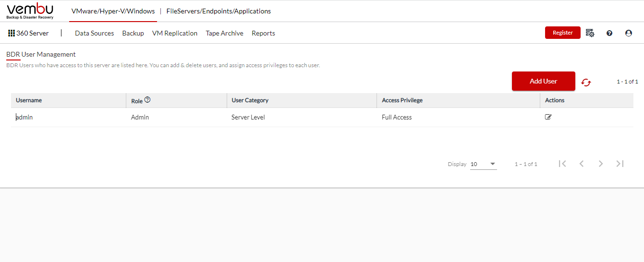
Task: Open the VM Replication menu
Action: click(175, 33)
